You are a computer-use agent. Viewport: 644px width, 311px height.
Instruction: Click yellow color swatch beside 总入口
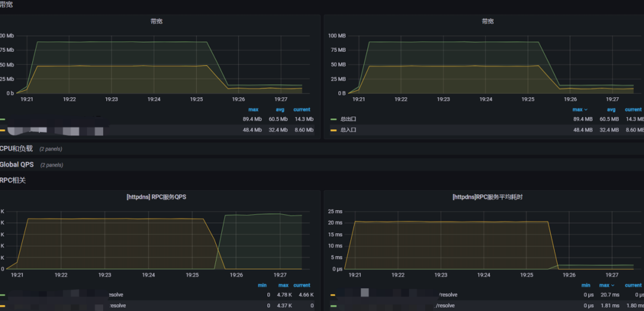333,130
